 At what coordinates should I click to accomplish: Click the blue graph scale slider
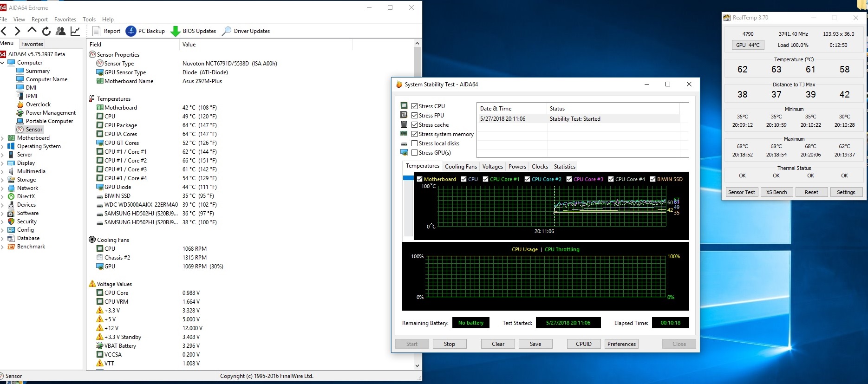[x=408, y=178]
